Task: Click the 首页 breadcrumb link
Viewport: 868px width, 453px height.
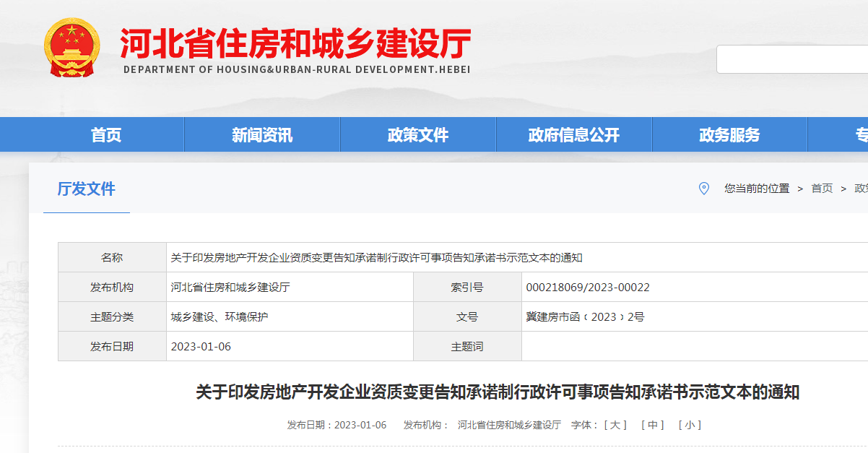Action: click(822, 189)
